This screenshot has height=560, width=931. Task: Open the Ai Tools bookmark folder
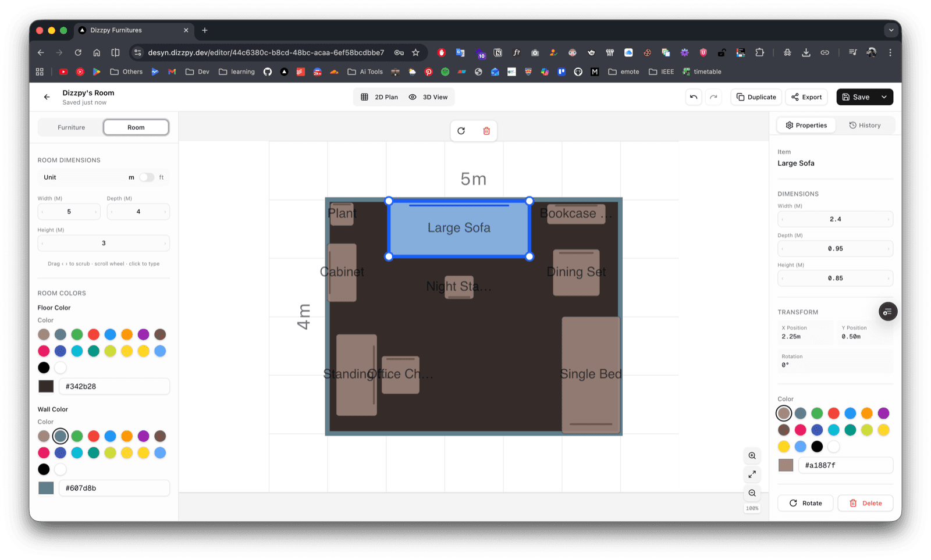[x=365, y=72]
